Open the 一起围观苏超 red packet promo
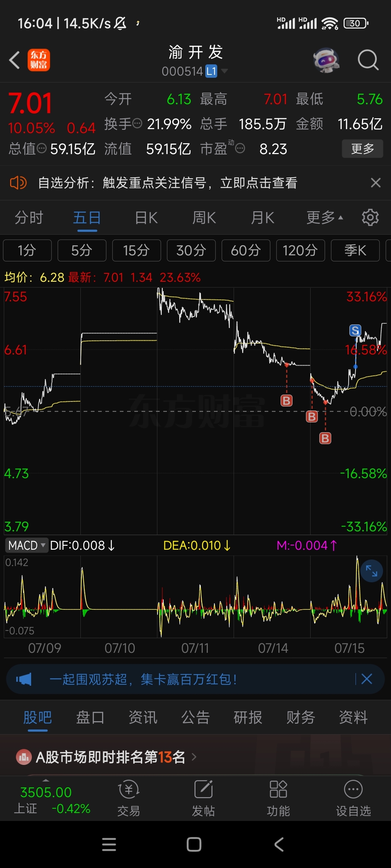The height and width of the screenshot is (868, 391). (143, 679)
